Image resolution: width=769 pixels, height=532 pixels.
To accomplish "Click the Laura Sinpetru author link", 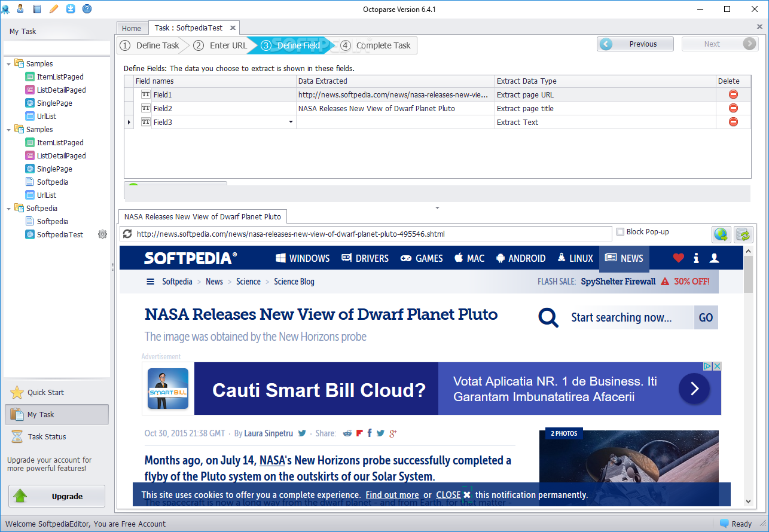I will pyautogui.click(x=270, y=433).
